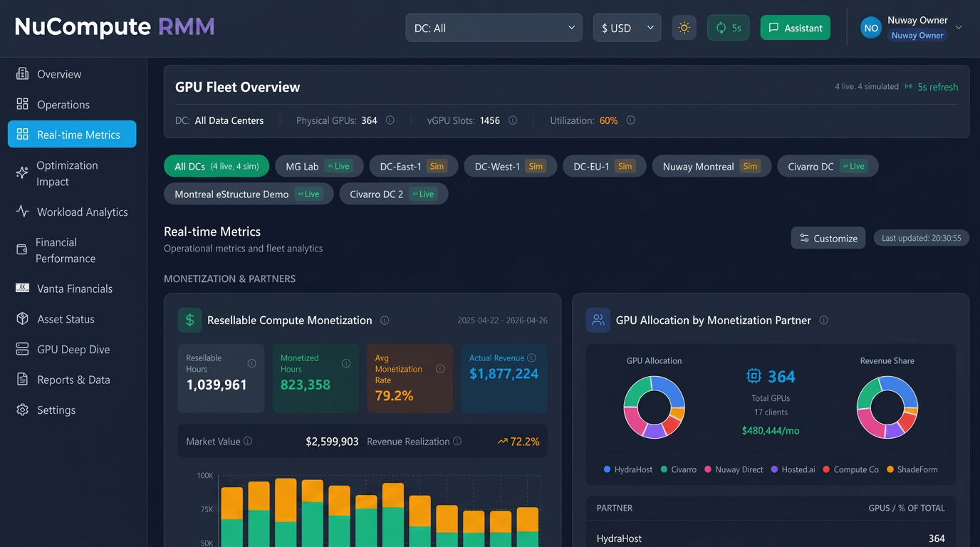Click the Last updated 20:30:55 badge

pos(921,238)
